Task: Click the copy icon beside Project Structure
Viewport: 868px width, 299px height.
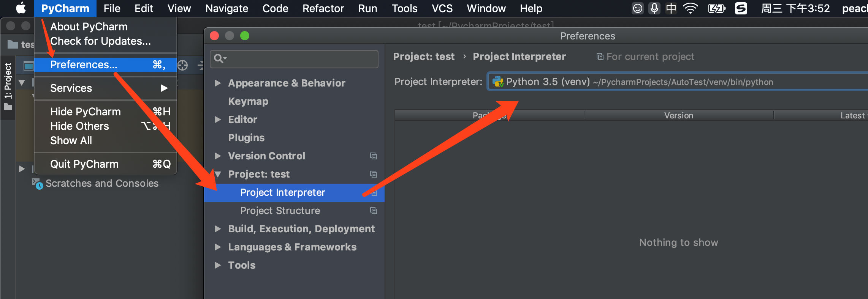Action: click(374, 211)
